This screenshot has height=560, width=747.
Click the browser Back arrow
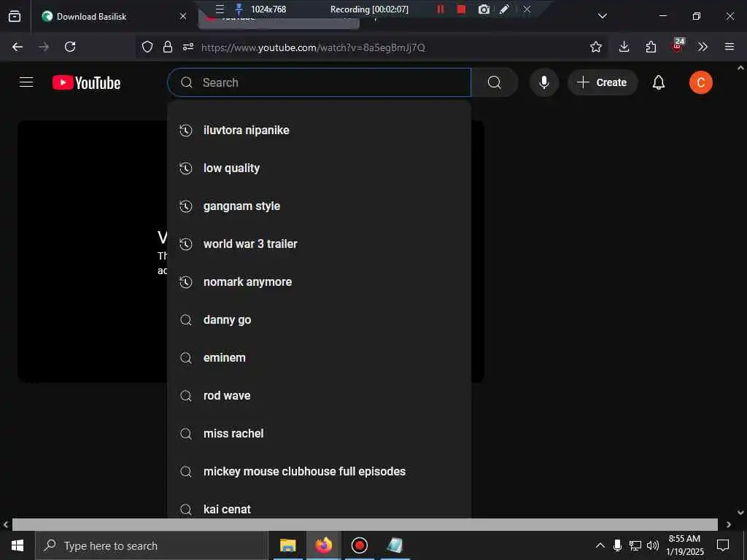tap(18, 47)
